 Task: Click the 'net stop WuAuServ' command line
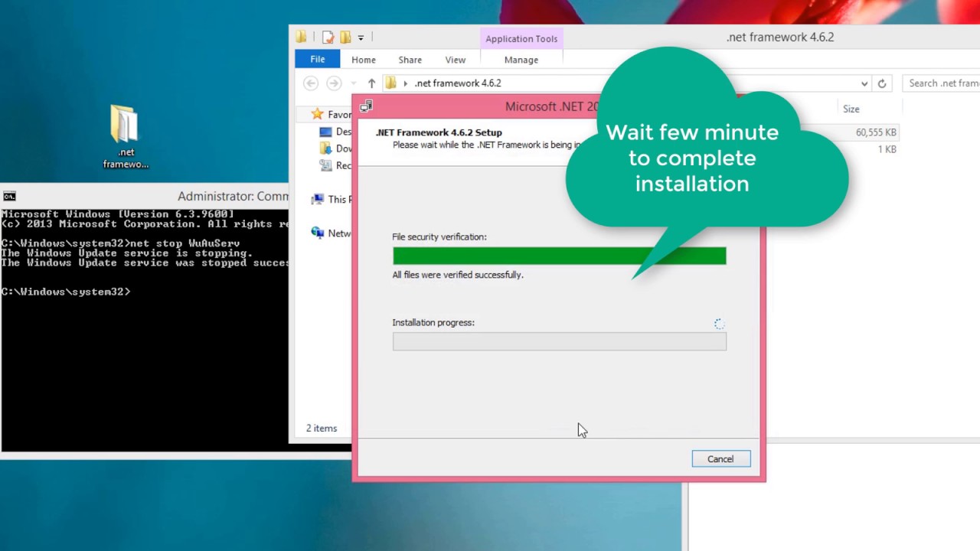[120, 243]
